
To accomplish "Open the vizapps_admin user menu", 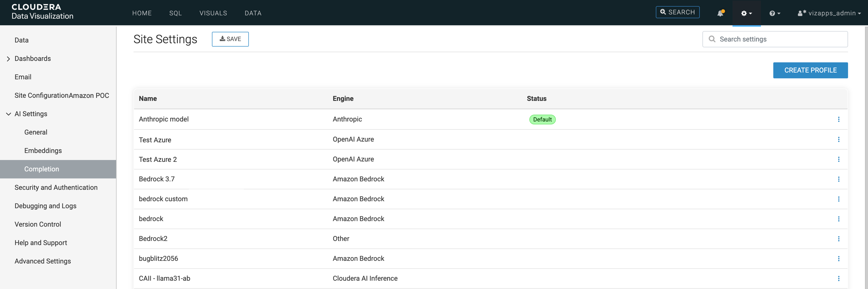I will tap(829, 13).
